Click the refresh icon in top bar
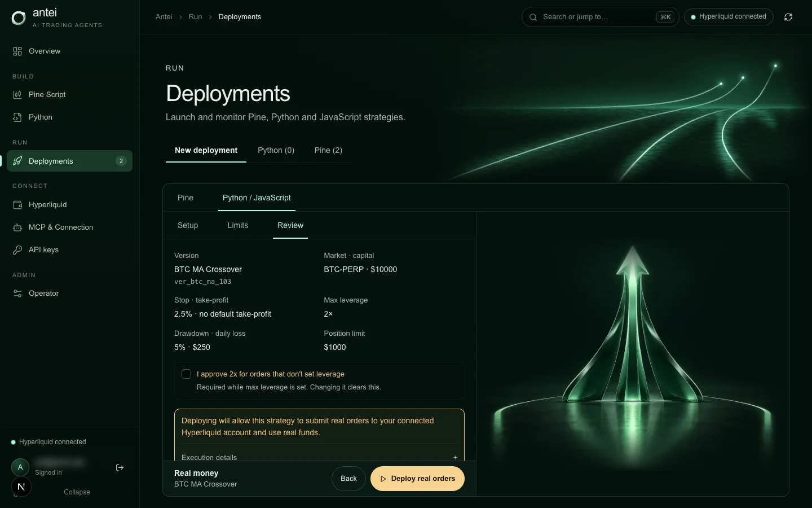 click(x=788, y=17)
